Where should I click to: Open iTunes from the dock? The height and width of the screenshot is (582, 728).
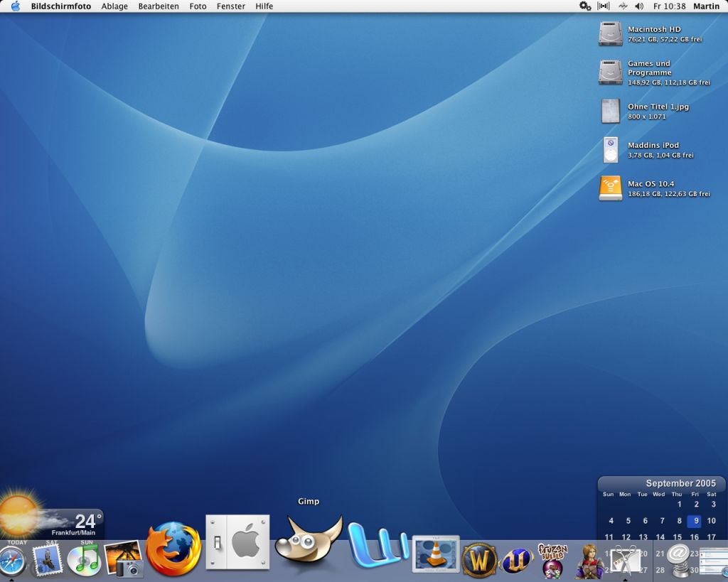pos(84,560)
